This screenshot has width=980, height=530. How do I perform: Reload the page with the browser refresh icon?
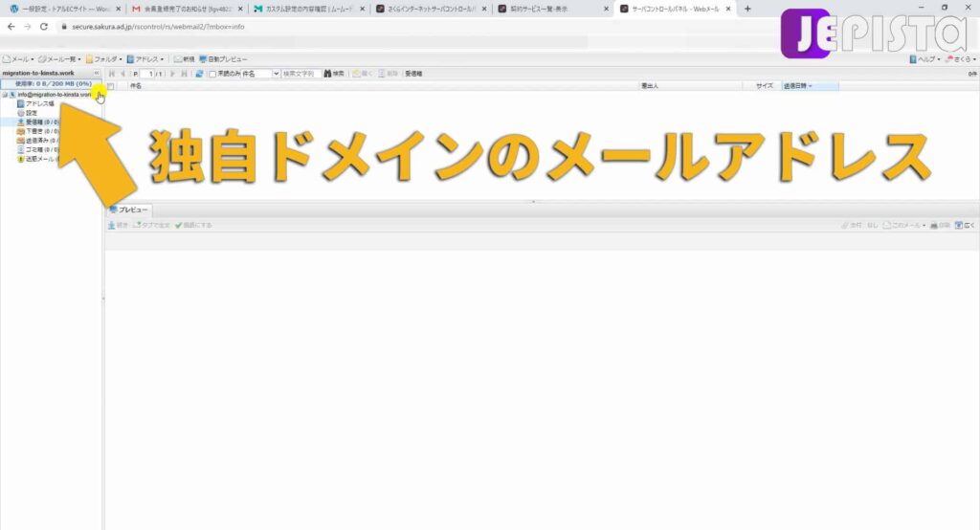pyautogui.click(x=44, y=27)
